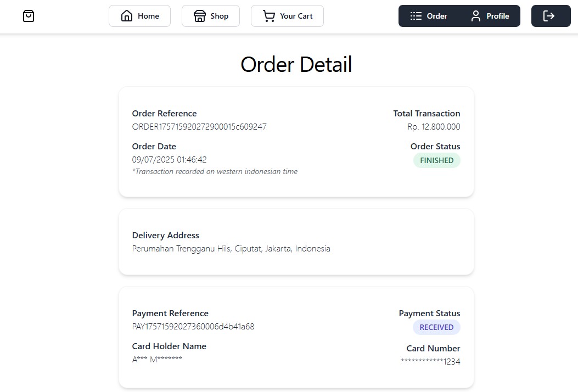Open the Shop page
The height and width of the screenshot is (392, 578).
point(211,16)
